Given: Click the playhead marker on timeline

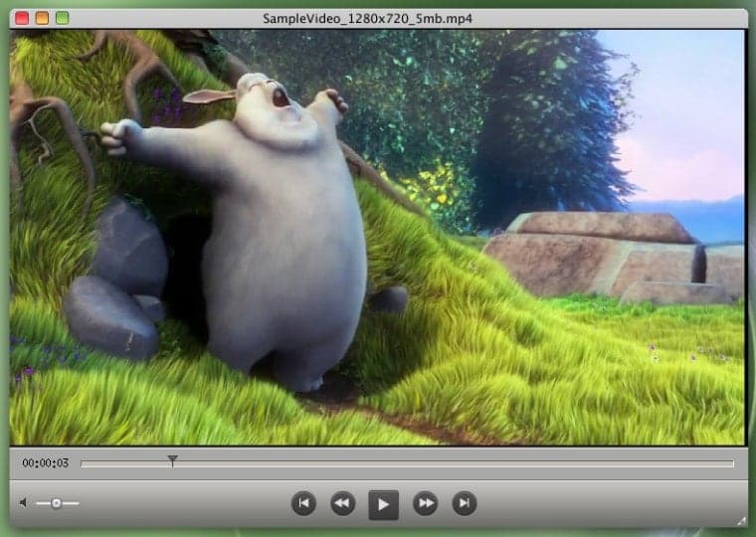Looking at the screenshot, I should (172, 460).
